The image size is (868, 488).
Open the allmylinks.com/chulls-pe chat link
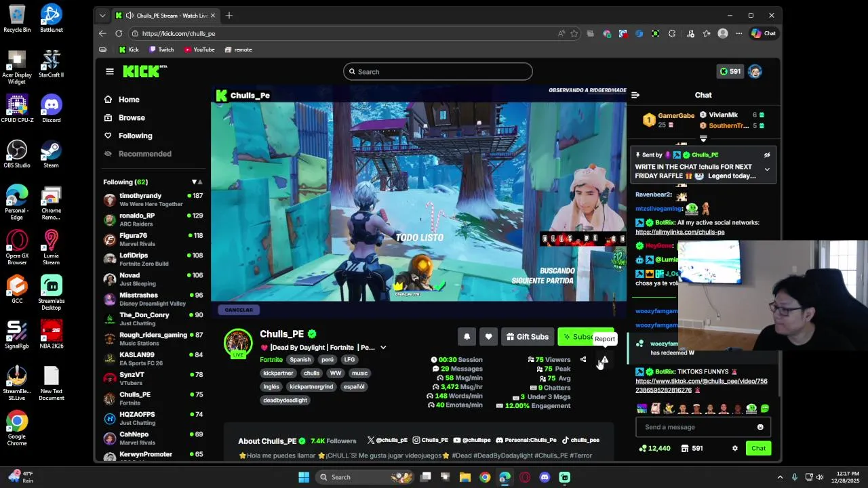coord(680,232)
